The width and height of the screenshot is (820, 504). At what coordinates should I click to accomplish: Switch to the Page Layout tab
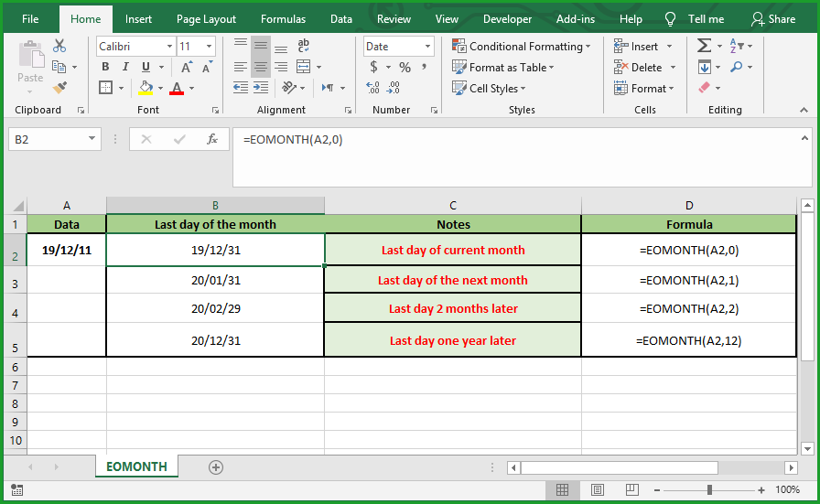[x=206, y=18]
